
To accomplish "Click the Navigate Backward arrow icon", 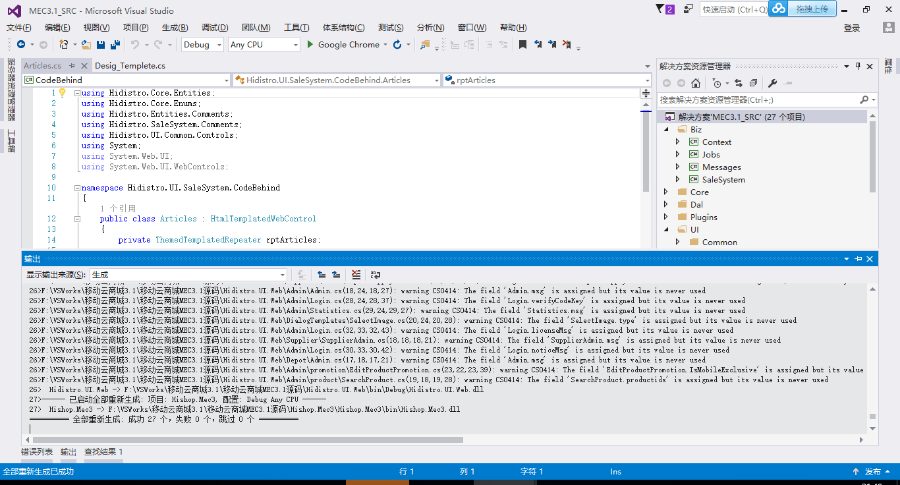I will click(21, 44).
